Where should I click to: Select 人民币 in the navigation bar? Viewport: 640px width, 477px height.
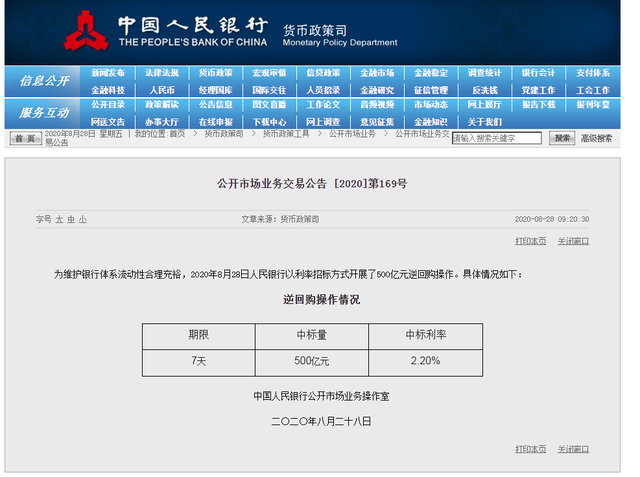[x=162, y=90]
